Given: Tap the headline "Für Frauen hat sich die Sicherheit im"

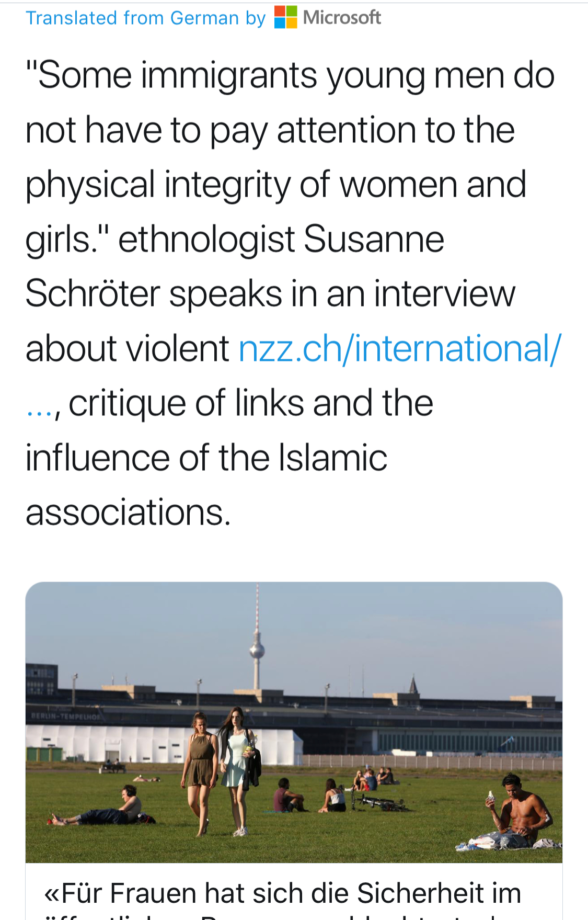Looking at the screenshot, I should coord(283,892).
